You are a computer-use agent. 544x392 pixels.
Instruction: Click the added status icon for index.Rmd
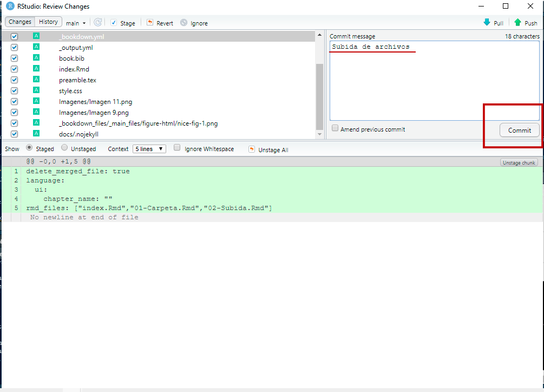36,68
